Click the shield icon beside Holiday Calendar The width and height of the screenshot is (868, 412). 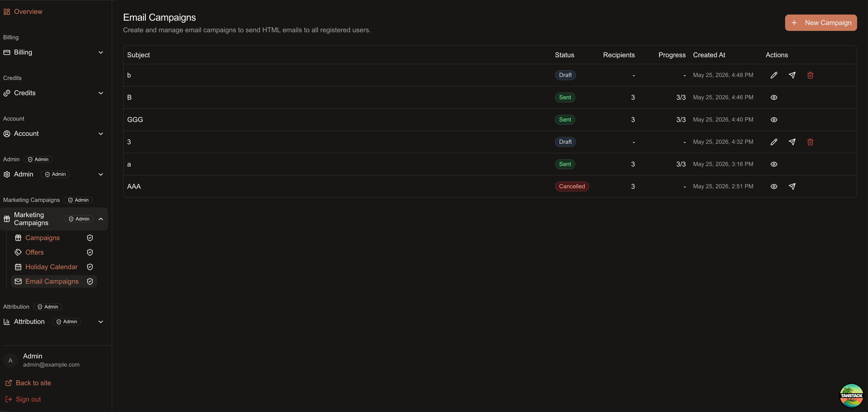click(x=90, y=267)
